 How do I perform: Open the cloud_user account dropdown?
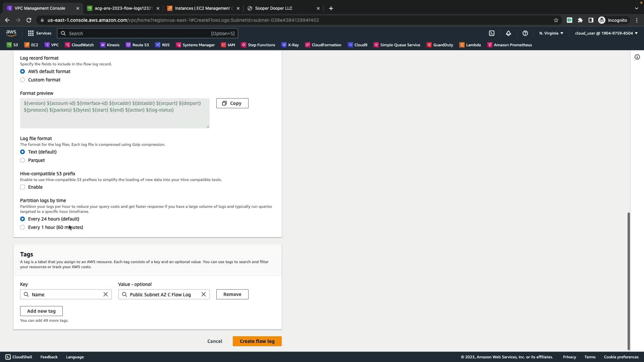coord(606,33)
